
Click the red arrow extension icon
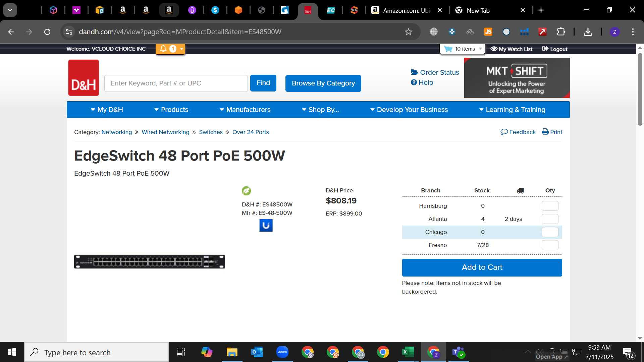coord(542,32)
